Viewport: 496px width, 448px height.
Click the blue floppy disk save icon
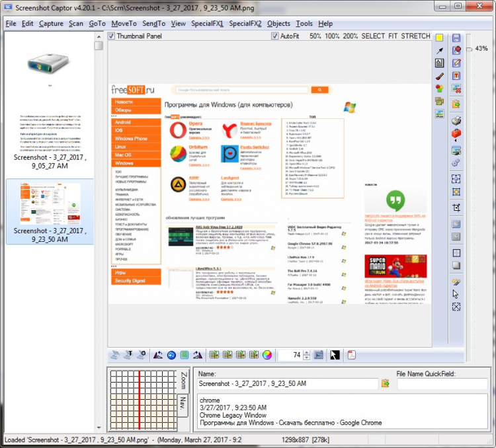[456, 38]
